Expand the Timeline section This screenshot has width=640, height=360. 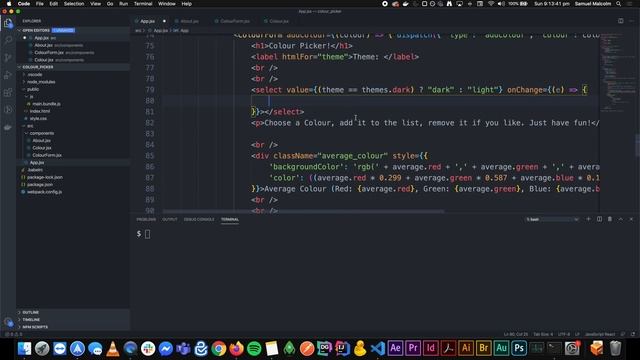point(31,320)
